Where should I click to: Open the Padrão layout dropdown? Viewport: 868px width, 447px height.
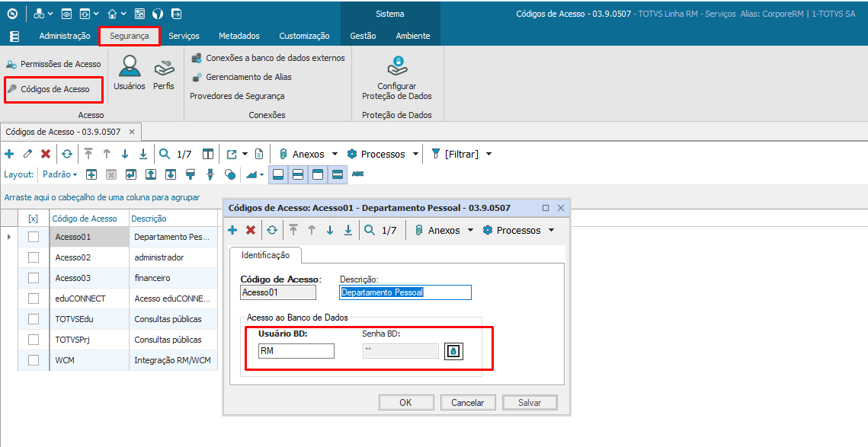pyautogui.click(x=59, y=174)
